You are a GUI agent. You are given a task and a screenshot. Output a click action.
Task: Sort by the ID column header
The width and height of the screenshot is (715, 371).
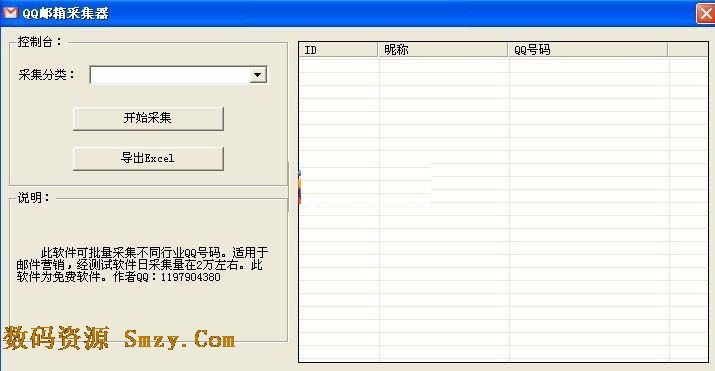[x=339, y=50]
